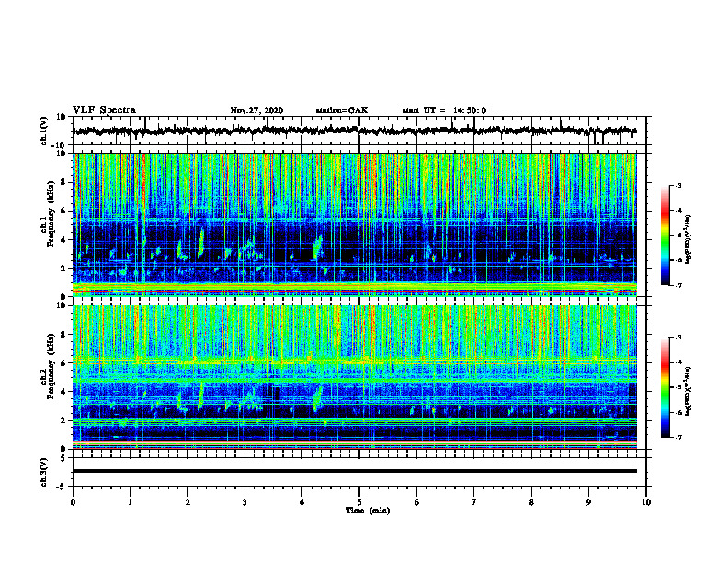Click the "5" tick on ch.3(V) axis
The height and width of the screenshot is (563, 728).
point(64,458)
